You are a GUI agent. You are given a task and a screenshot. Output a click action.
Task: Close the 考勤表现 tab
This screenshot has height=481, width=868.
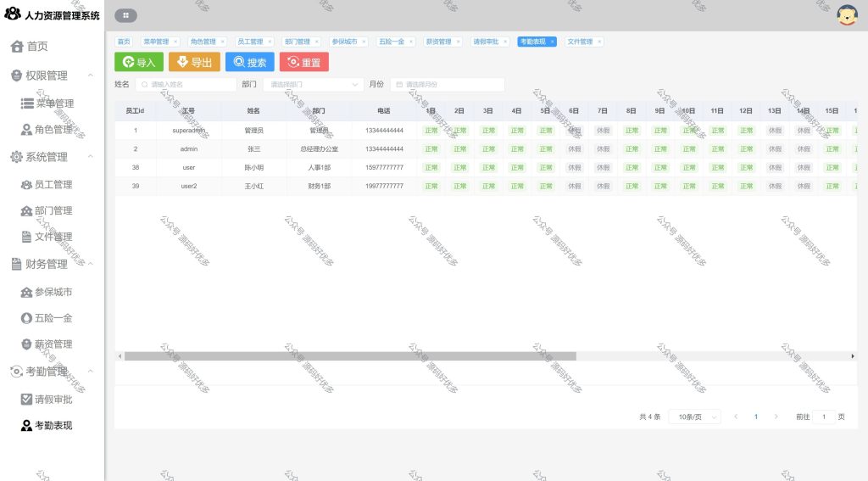point(552,42)
